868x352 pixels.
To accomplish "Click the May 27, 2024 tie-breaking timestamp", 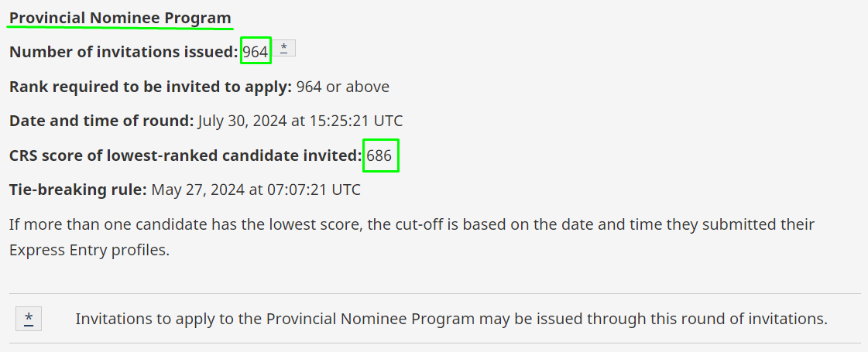I will point(256,190).
